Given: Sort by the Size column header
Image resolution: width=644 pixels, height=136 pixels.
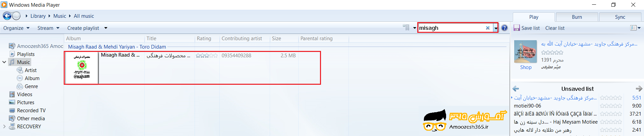Looking at the screenshot, I should [x=284, y=39].
